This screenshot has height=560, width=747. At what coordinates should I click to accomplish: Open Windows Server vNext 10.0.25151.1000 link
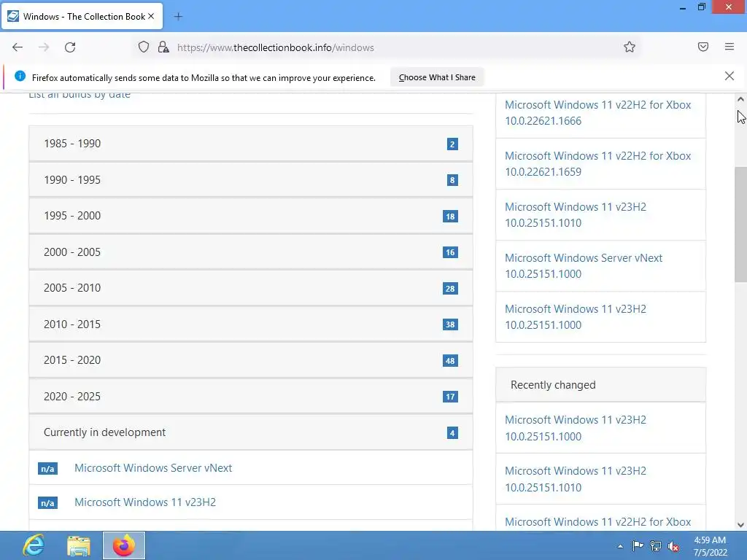click(x=584, y=265)
